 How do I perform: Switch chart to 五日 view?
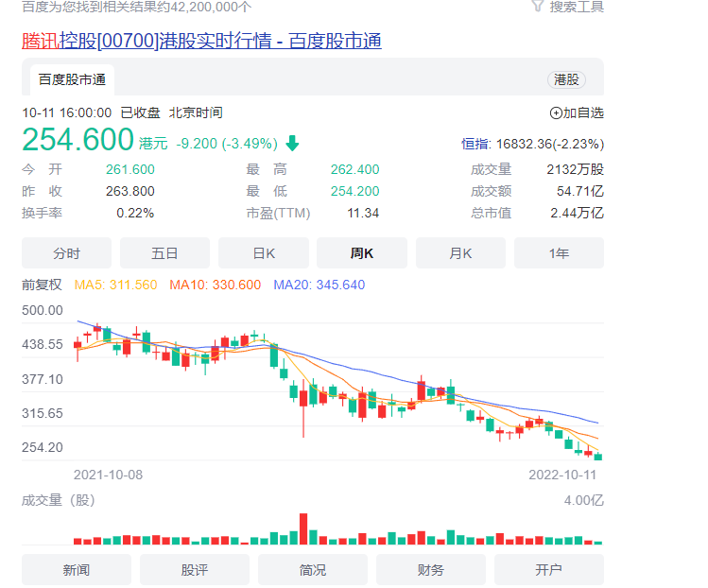pos(164,253)
